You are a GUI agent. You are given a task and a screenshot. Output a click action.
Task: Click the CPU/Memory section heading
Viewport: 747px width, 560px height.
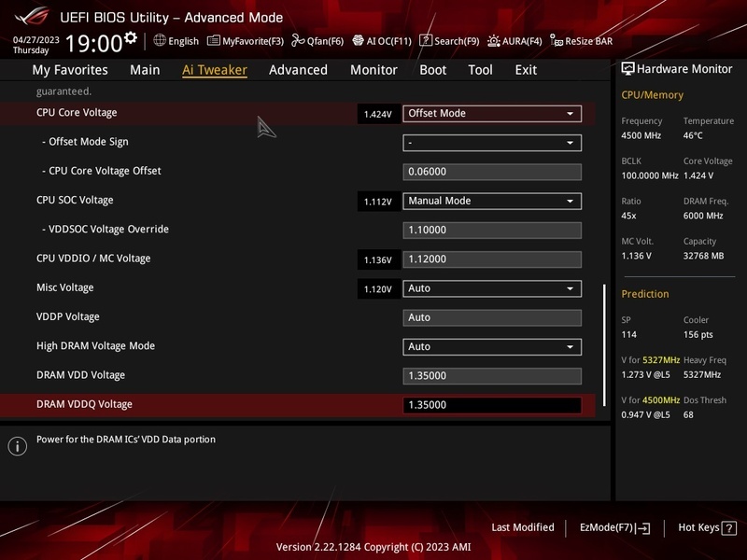[652, 95]
